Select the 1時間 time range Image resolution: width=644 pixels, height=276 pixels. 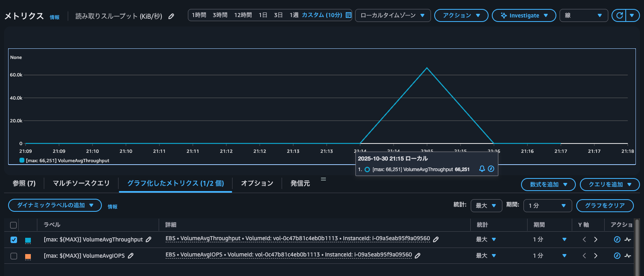tap(199, 15)
